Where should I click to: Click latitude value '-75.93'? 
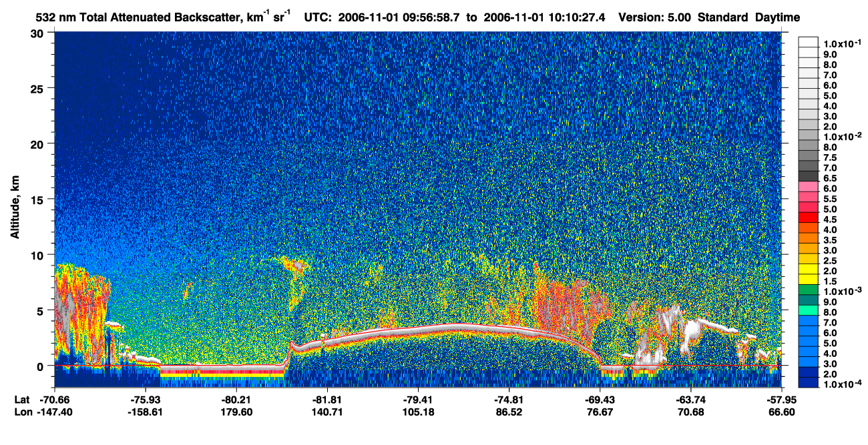click(x=145, y=400)
